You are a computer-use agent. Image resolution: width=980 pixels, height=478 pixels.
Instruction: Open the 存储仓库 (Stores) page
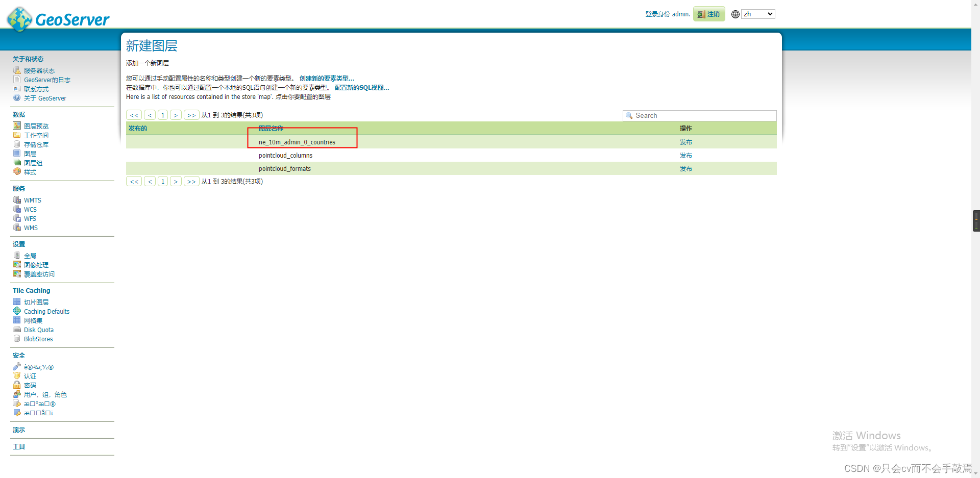36,144
